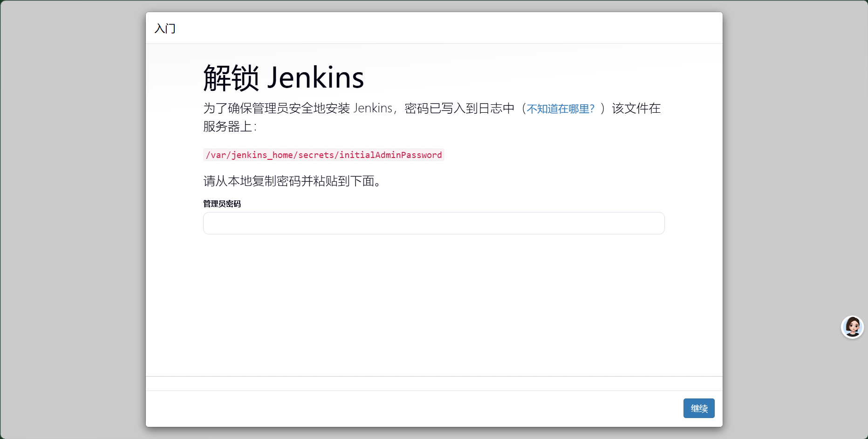Click the 请从本地复制密码并粘贴到下面 instruction text

tap(293, 181)
